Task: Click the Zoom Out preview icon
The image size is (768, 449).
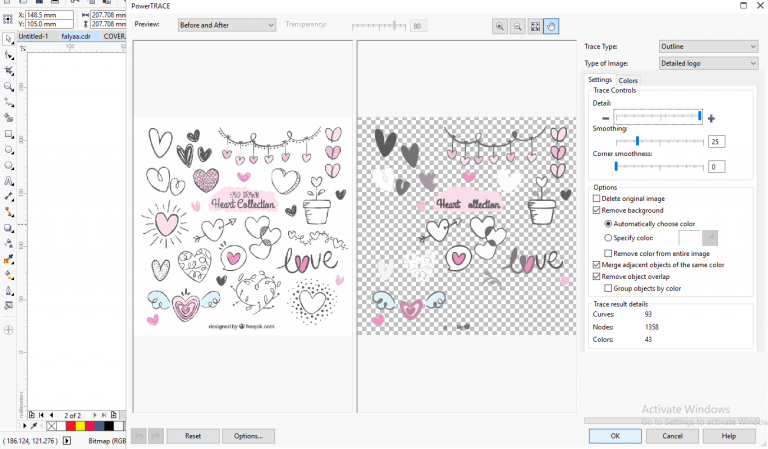Action: click(517, 26)
